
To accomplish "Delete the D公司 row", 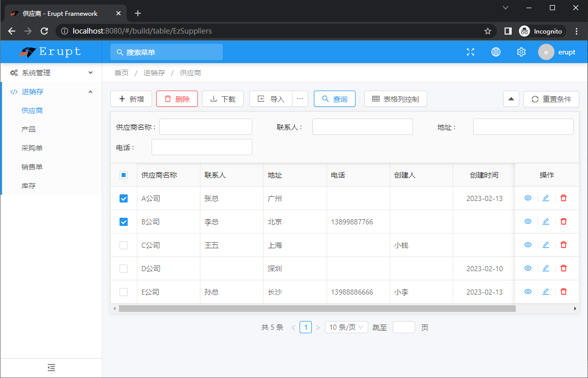I will (563, 268).
